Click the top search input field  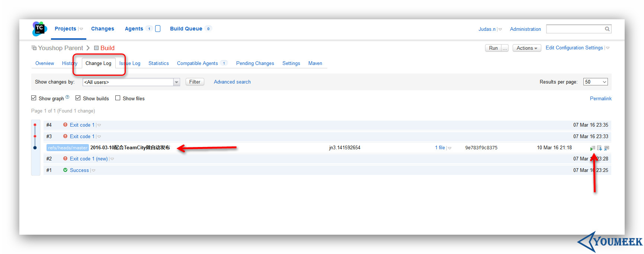click(x=576, y=29)
